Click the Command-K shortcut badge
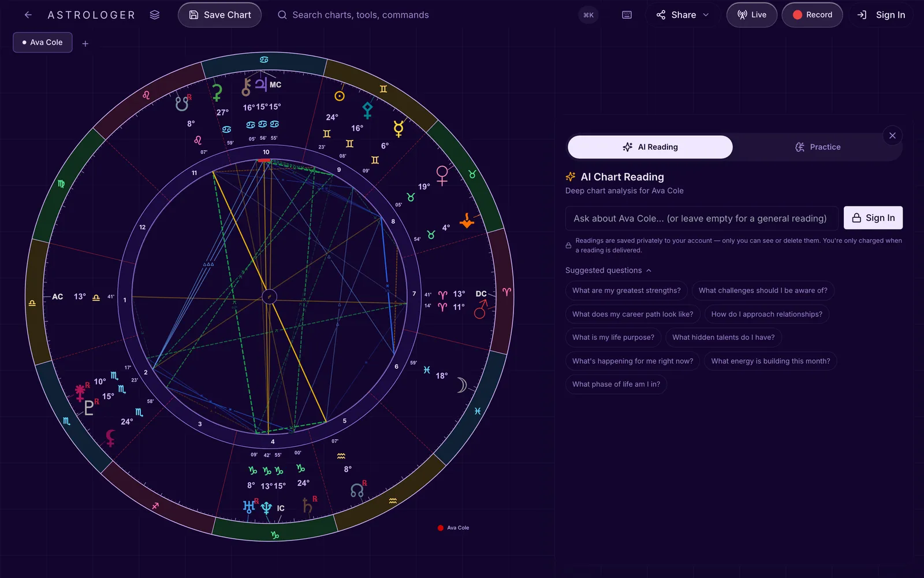This screenshot has width=924, height=578. pos(588,15)
